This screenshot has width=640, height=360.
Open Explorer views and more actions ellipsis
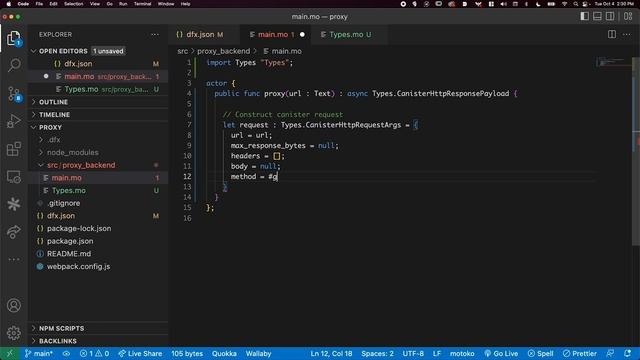click(x=155, y=35)
